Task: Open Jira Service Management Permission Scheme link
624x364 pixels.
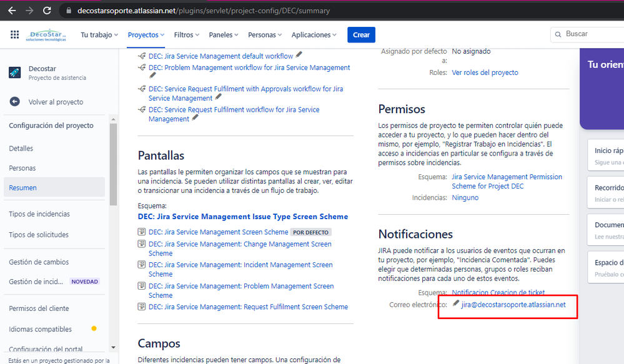Action: (x=507, y=181)
